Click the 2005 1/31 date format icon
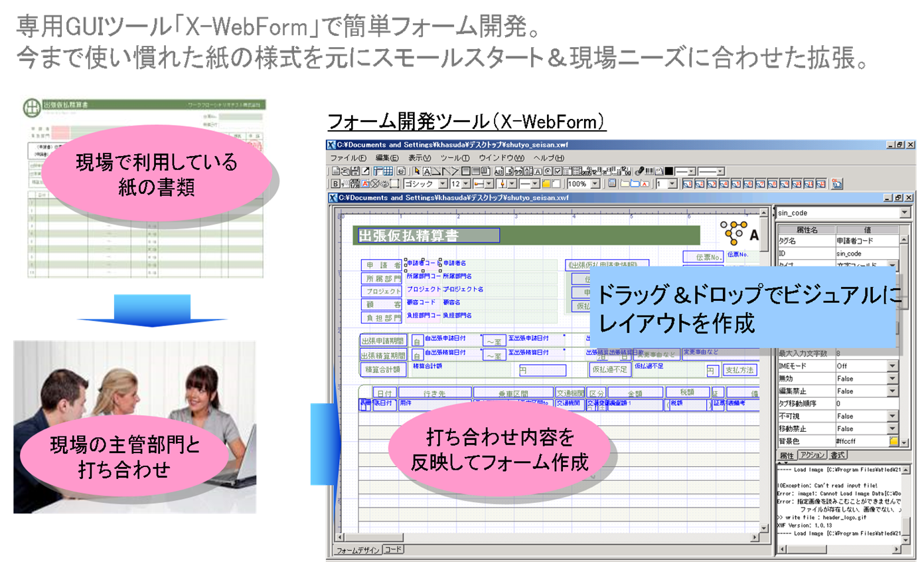The width and height of the screenshot is (924, 562). click(354, 184)
